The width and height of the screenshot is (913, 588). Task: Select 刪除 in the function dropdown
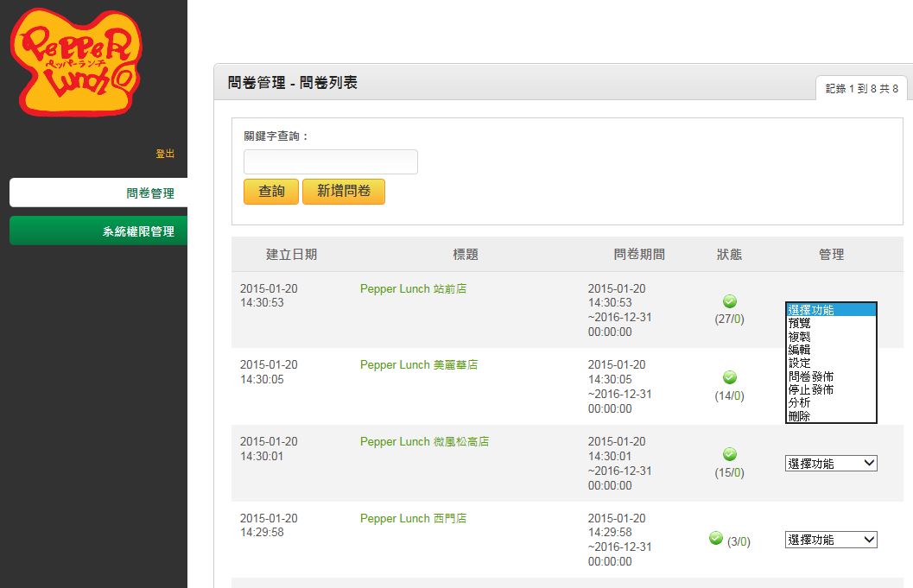pos(831,416)
